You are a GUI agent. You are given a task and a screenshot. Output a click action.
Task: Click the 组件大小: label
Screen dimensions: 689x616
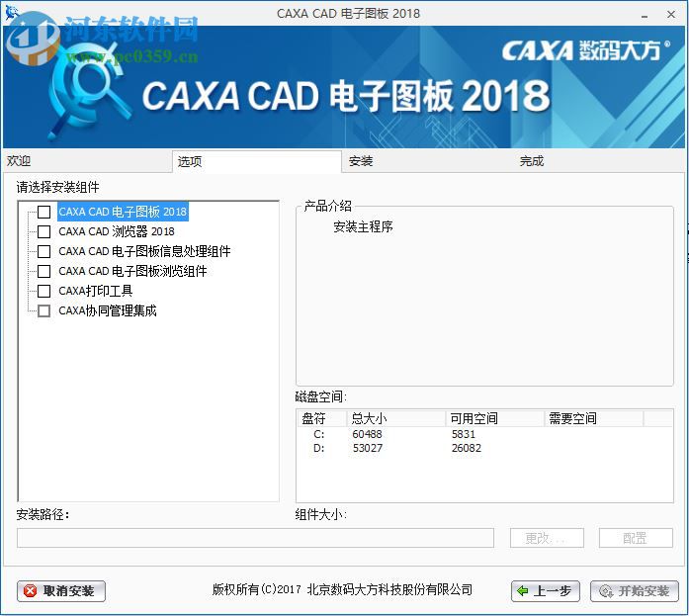320,514
